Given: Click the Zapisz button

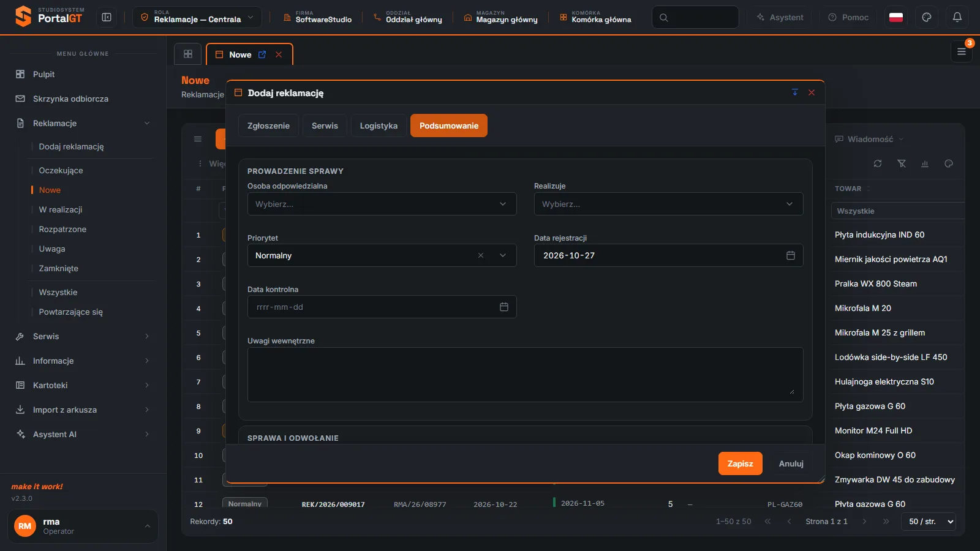Looking at the screenshot, I should pos(740,463).
